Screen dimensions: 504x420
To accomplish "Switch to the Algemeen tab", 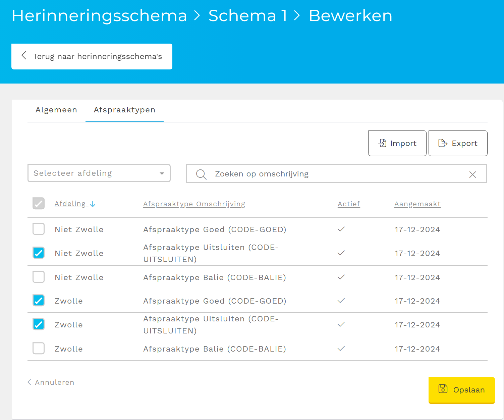I will tap(56, 110).
